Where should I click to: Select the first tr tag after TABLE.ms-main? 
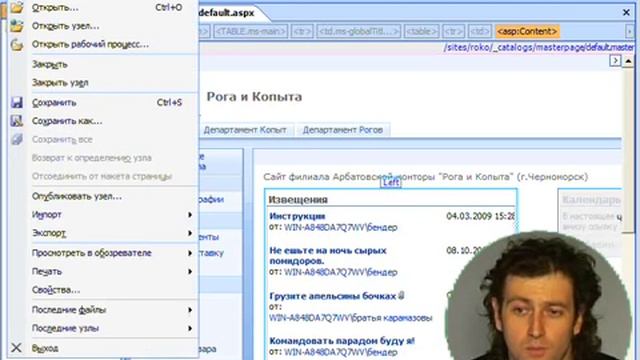click(302, 31)
